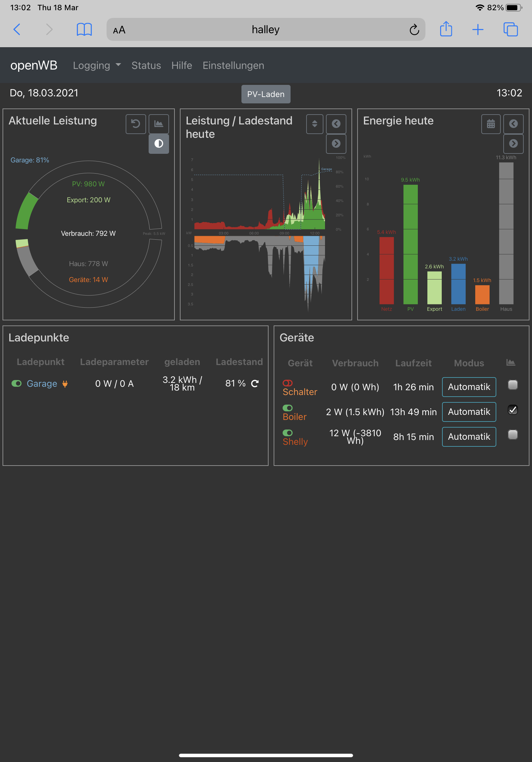Screen dimensions: 532x762
Task: Open chart view icon in Aktuelle Leistung
Action: pyautogui.click(x=159, y=124)
